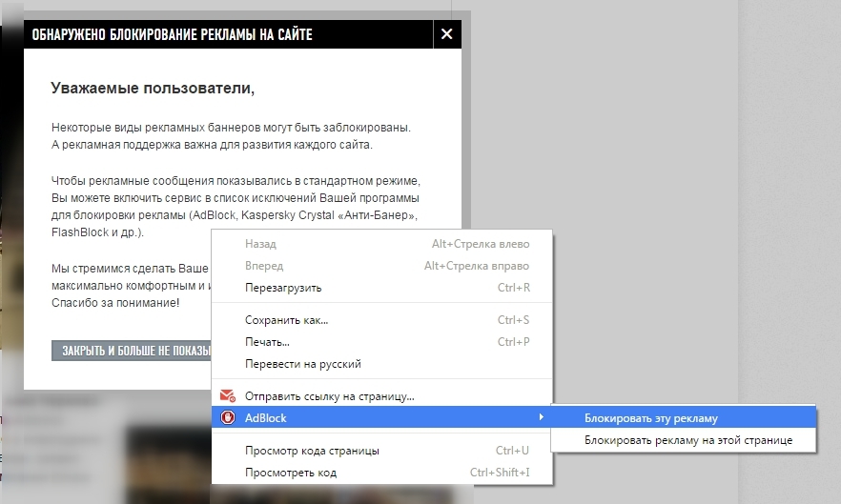The image size is (841, 504).
Task: Choose 'Вперед' from the context menu
Action: (x=264, y=266)
